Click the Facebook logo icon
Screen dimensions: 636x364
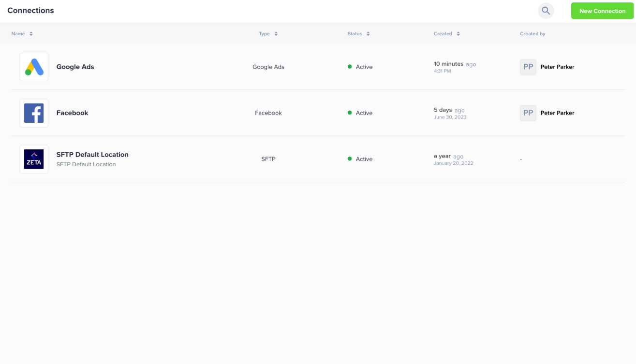34,113
